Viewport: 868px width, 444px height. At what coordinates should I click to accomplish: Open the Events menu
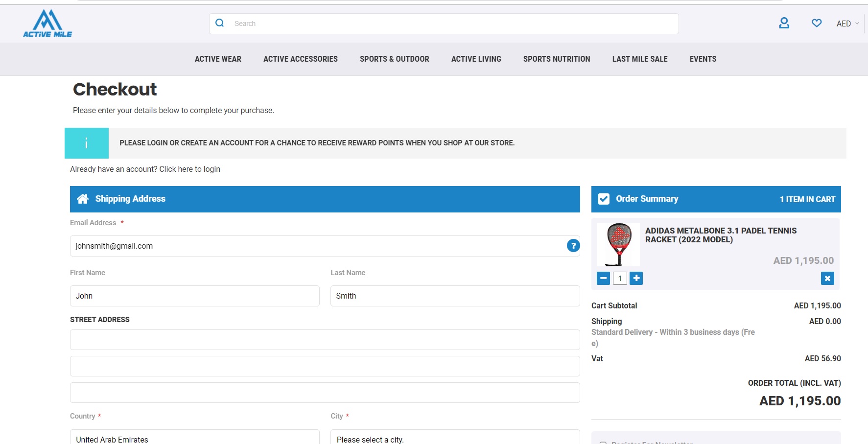[703, 59]
